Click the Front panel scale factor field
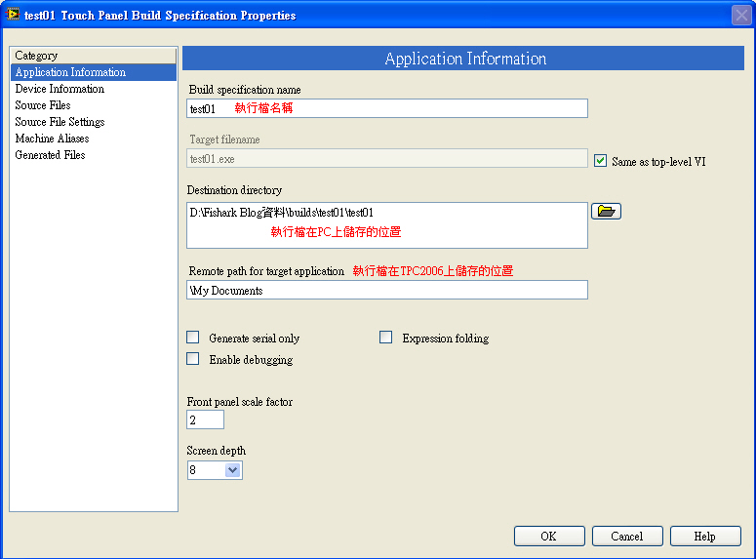The image size is (756, 559). coord(206,419)
